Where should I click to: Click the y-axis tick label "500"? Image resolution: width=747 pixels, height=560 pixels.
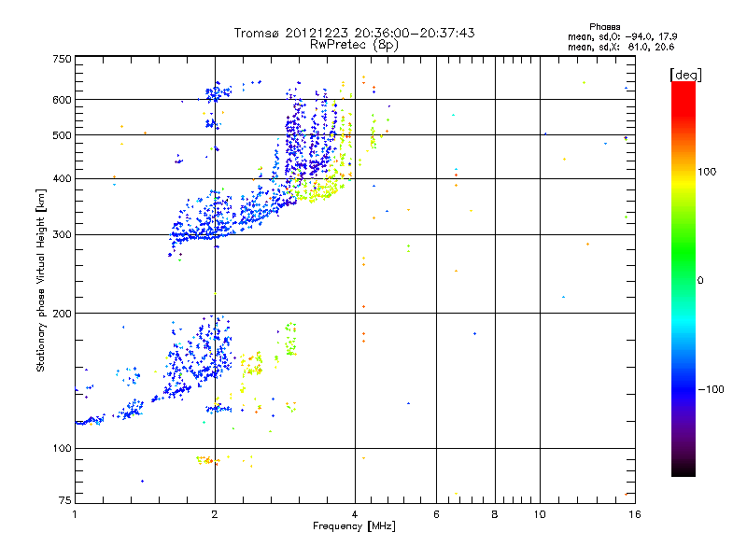[63, 135]
